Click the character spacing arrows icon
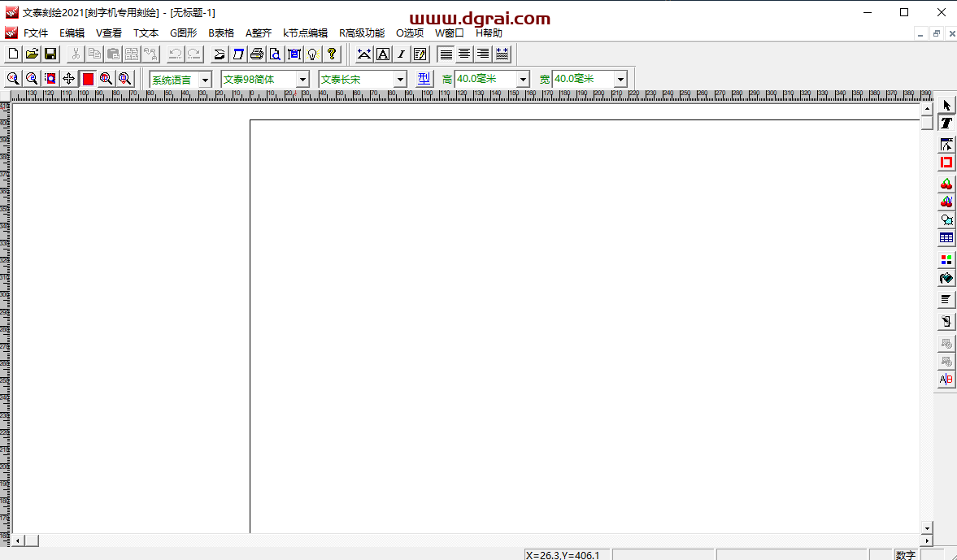 coord(363,54)
